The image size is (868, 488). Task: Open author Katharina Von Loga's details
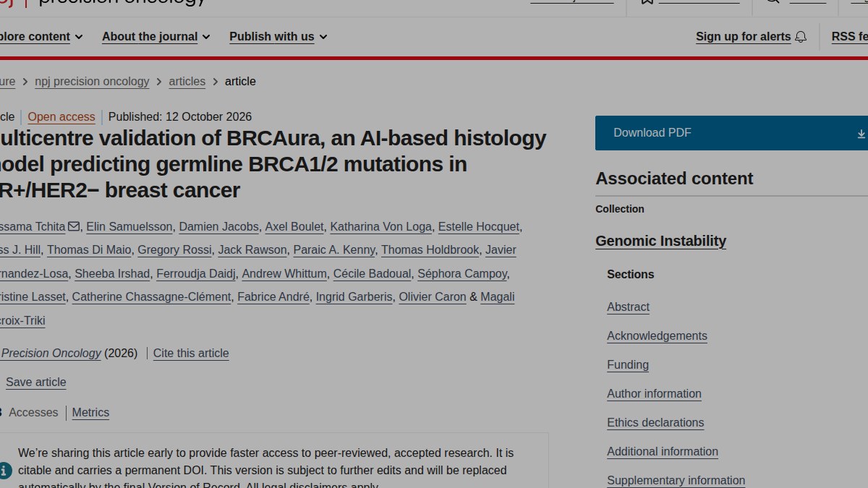point(380,226)
